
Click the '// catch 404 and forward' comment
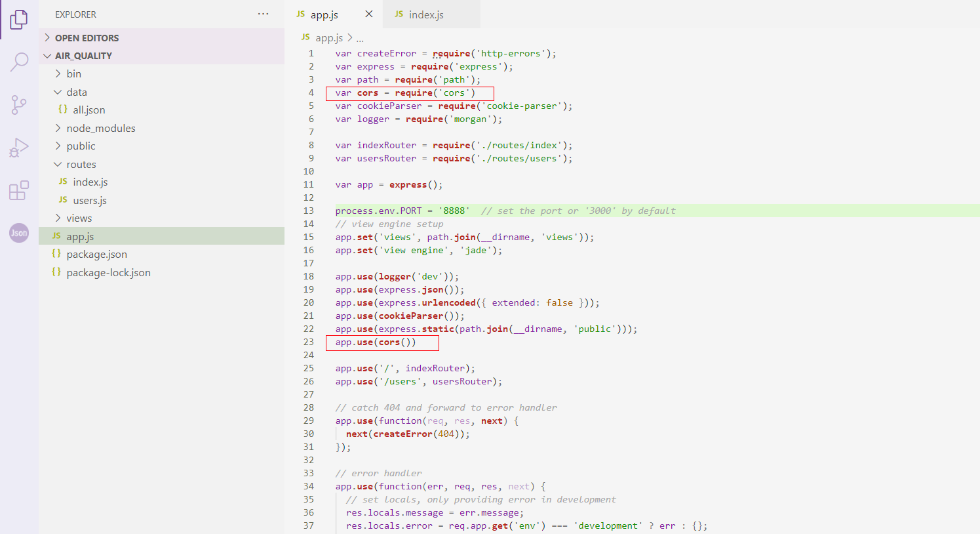tap(446, 407)
